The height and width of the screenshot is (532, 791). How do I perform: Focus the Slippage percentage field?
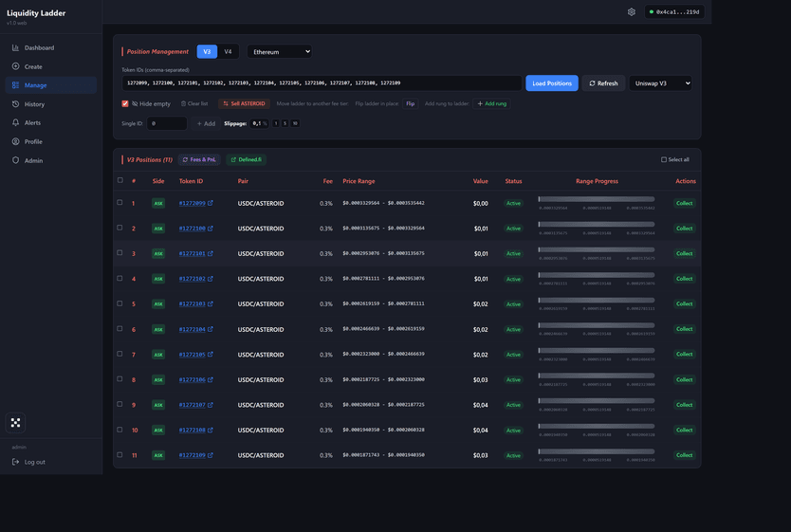[259, 123]
